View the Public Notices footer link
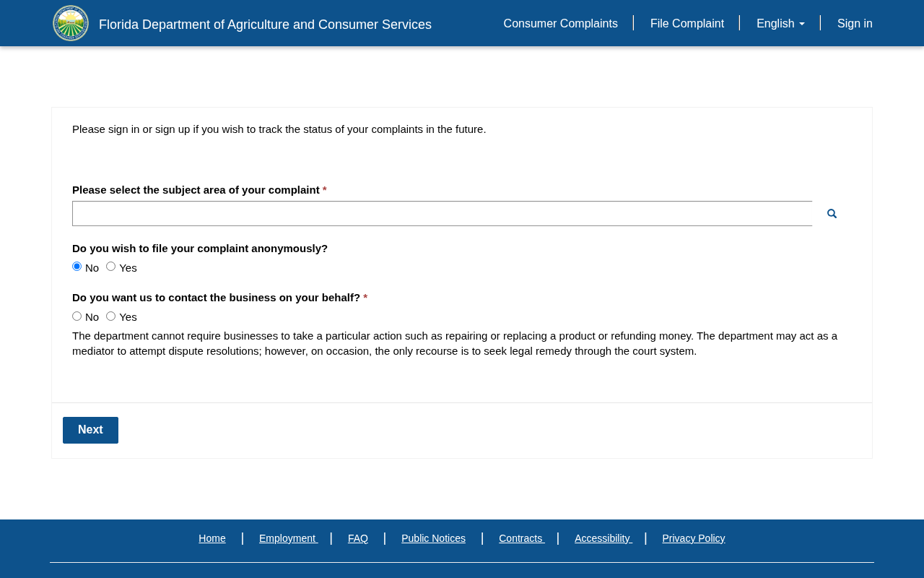This screenshot has width=924, height=578. coord(433,538)
